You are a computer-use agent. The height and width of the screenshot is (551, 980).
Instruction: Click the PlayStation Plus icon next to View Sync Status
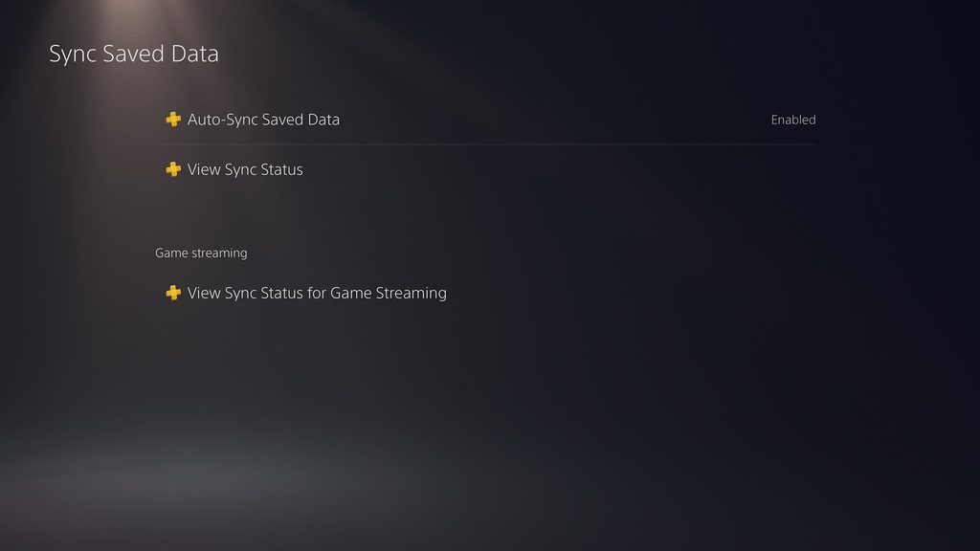click(x=173, y=169)
